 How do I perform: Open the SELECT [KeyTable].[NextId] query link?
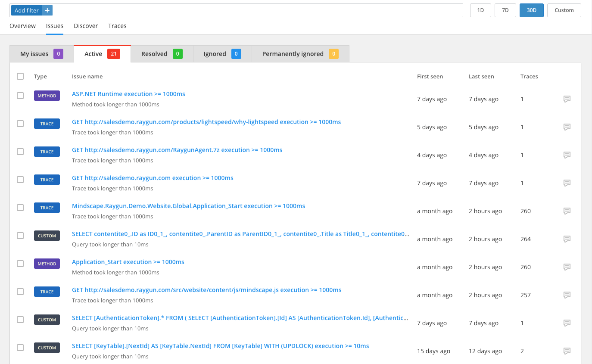pos(221,346)
